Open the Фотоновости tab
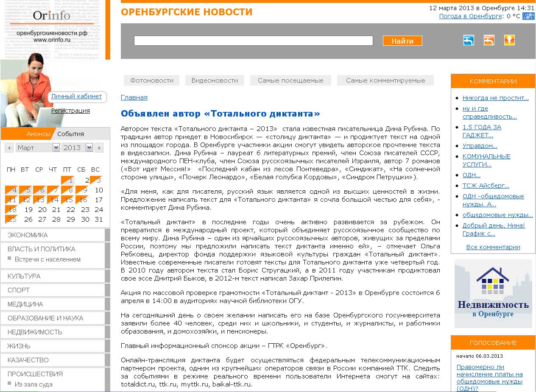536x392 pixels. pyautogui.click(x=151, y=81)
